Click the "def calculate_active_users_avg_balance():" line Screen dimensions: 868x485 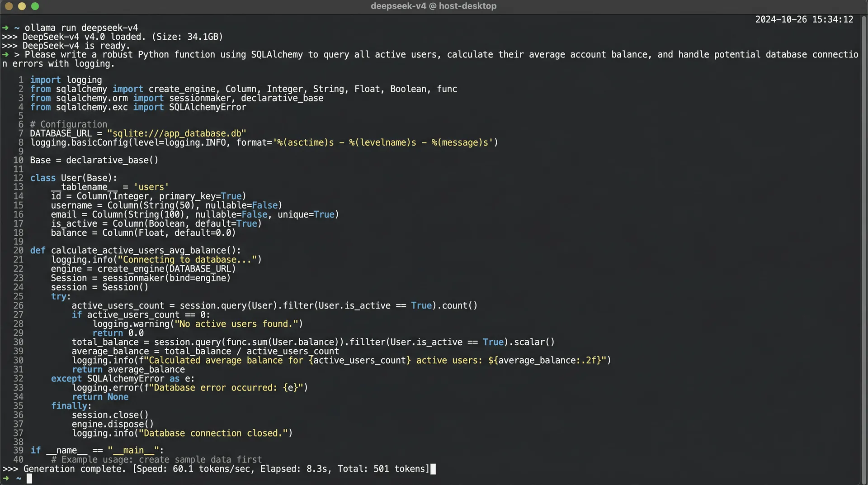136,251
